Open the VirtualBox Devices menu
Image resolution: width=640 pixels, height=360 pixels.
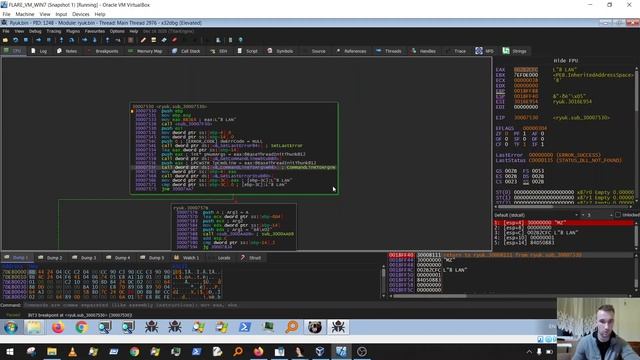click(80, 14)
